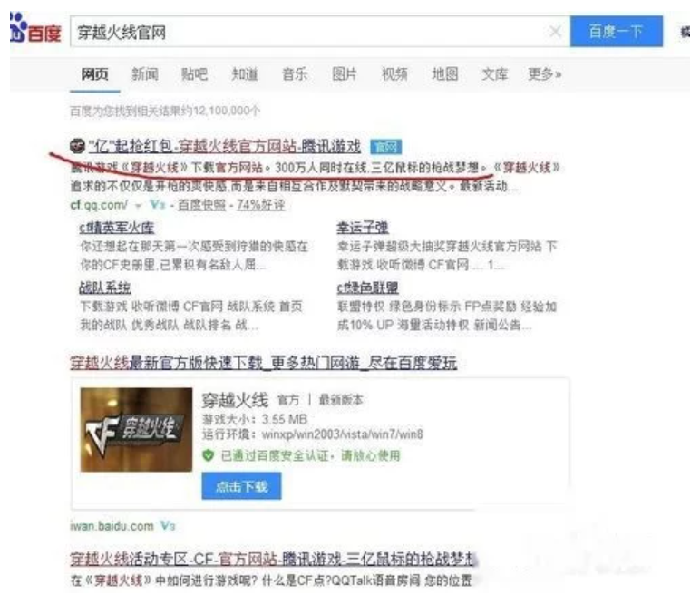
Task: Clear the search box with X icon
Action: 555,31
